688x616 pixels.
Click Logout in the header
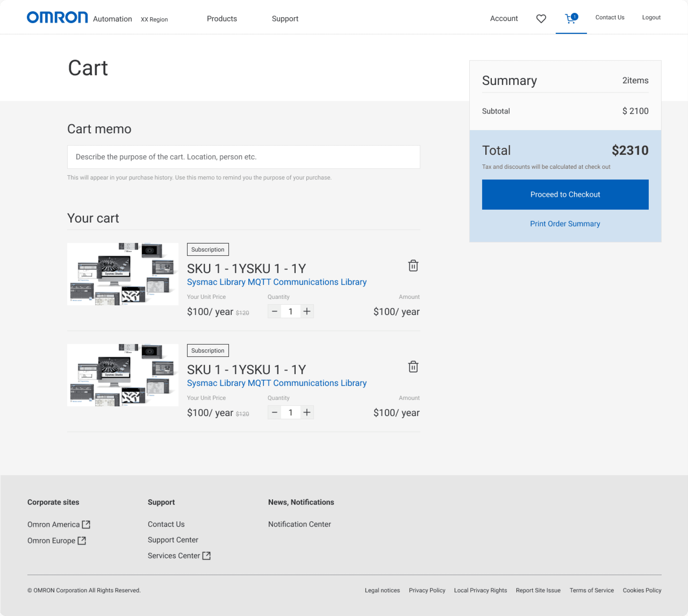651,18
